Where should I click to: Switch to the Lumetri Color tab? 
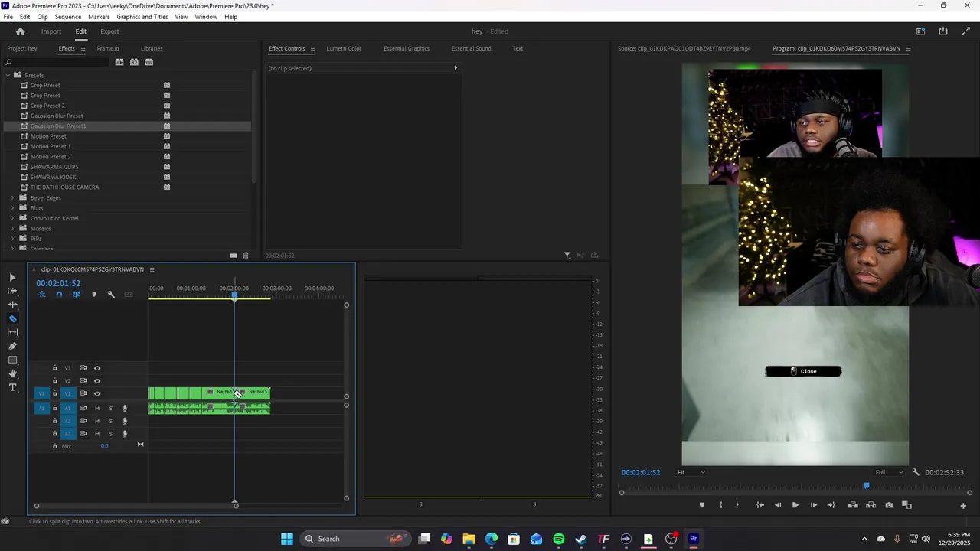(344, 48)
